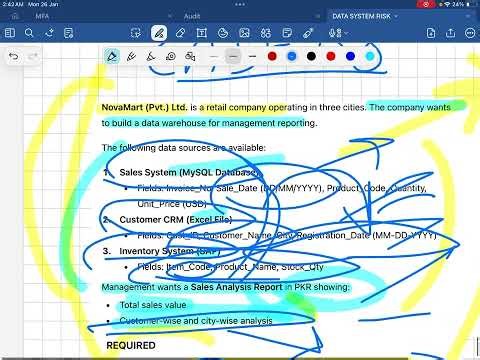Image resolution: width=480 pixels, height=360 pixels.
Task: Switch to the Audit tab
Action: (x=192, y=16)
